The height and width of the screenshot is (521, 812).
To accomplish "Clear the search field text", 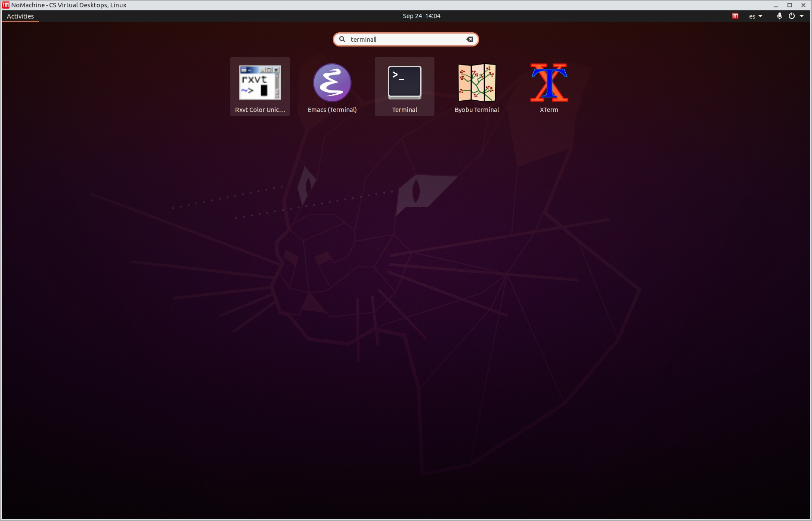I will click(x=470, y=39).
